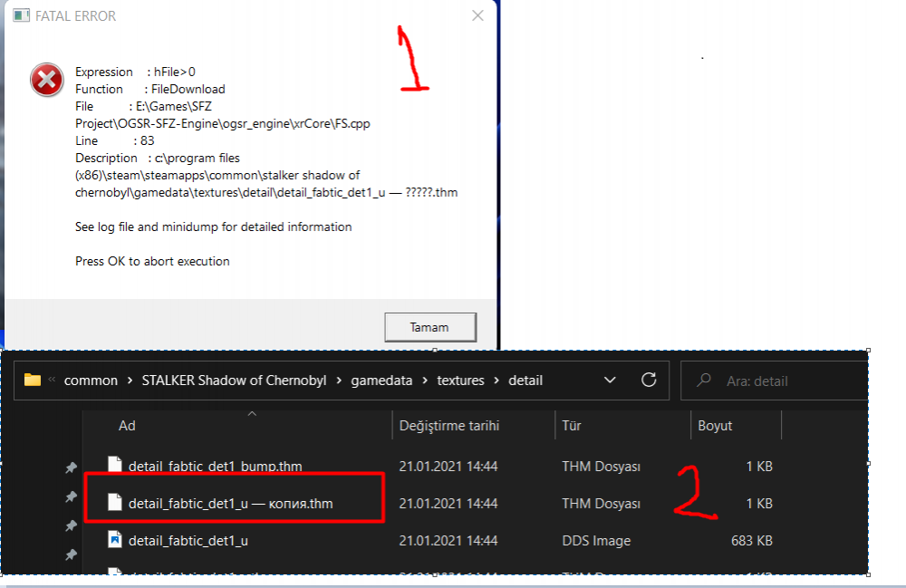
Task: Show hidden breadcrumb path chevrons
Action: 52,380
